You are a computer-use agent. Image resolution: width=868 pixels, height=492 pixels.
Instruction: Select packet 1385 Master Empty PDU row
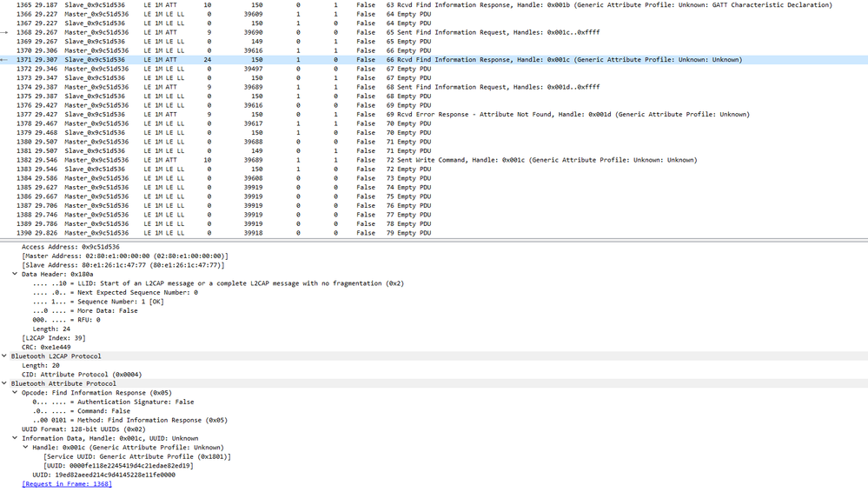[434, 187]
